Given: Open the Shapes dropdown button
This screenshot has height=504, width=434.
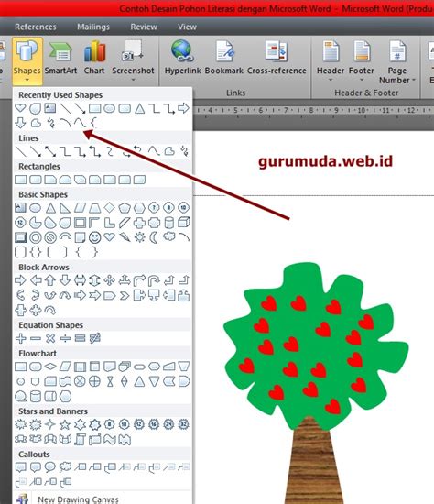Looking at the screenshot, I should coord(27,60).
